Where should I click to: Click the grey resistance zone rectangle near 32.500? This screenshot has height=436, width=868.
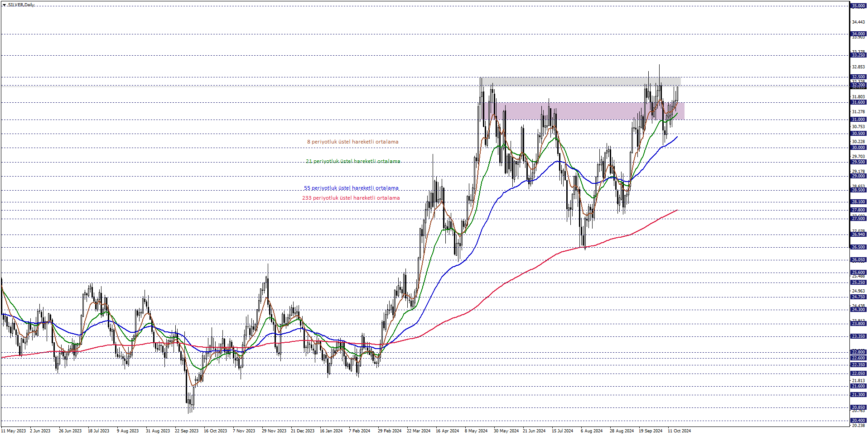point(581,81)
